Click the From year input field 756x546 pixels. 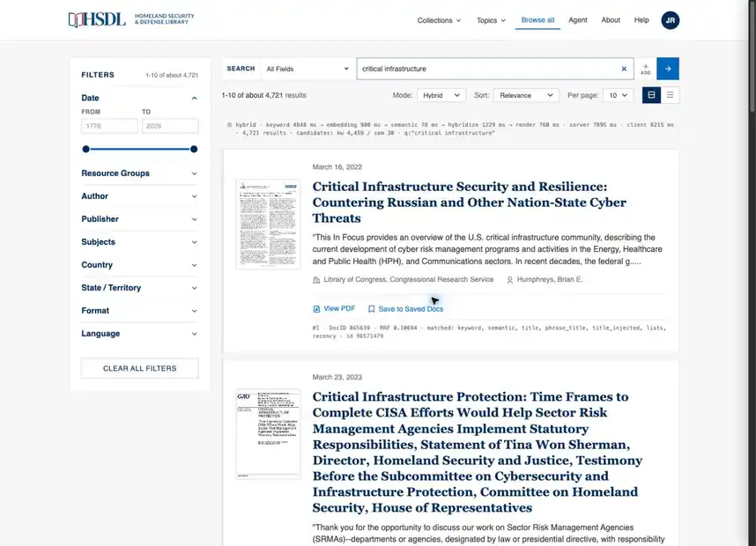coord(109,126)
